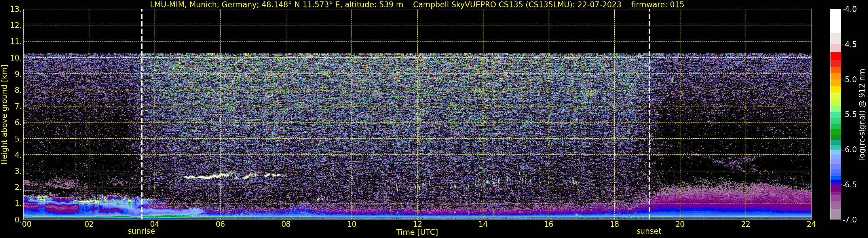Click the 'sunset' label below the axis
Viewport: 868px width, 238px height.
click(649, 231)
